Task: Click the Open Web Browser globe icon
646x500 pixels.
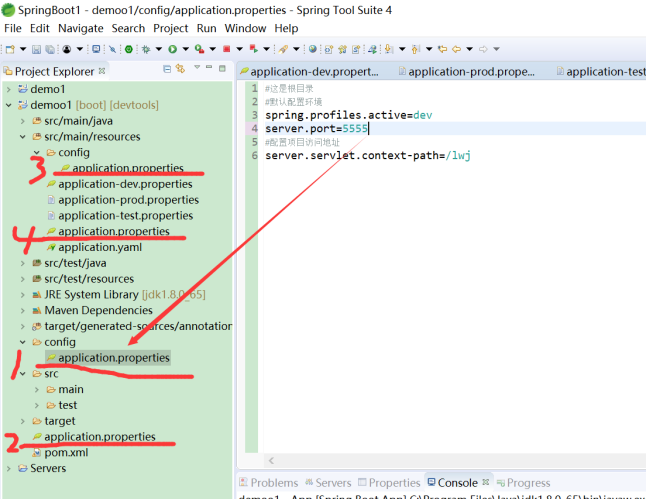Action: click(x=313, y=49)
